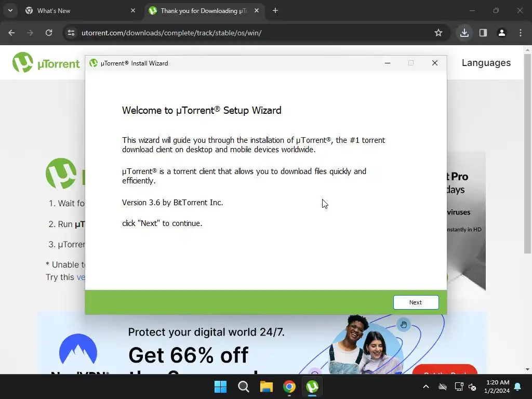Viewport: 532px width, 399px height.
Task: Click the muted volume tray icon
Action: coord(472,387)
